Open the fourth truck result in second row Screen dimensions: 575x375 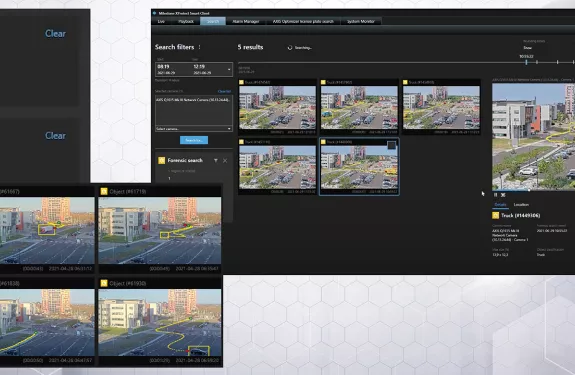(277, 167)
